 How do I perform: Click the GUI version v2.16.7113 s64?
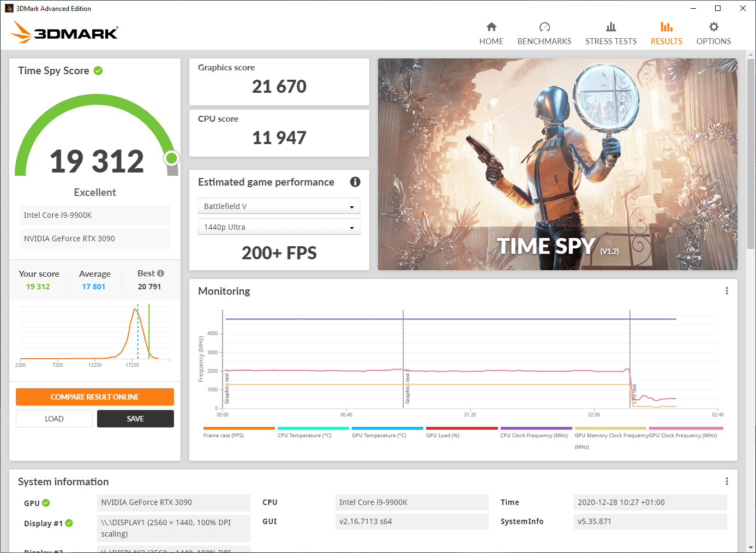(412, 521)
